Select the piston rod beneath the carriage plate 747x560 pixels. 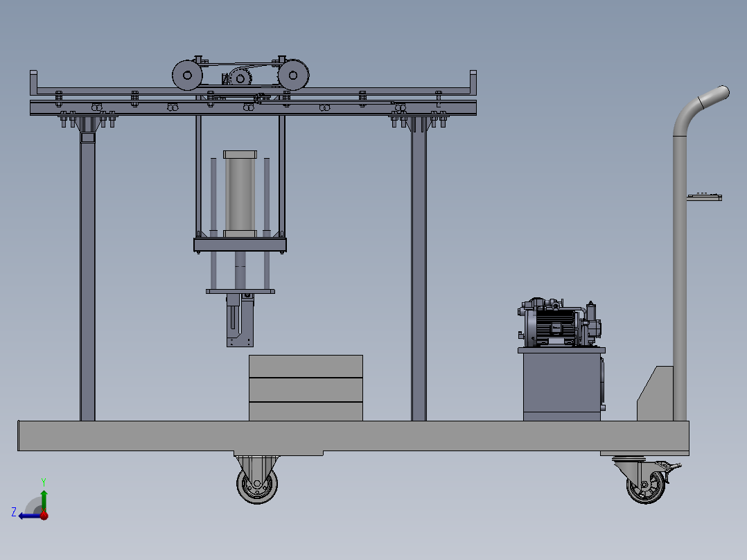click(240, 270)
